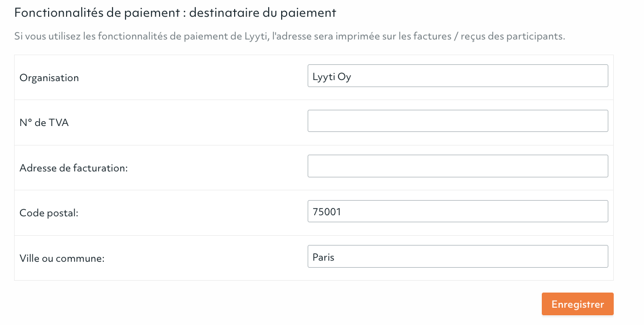
Task: Place the cursor in the "75001" value
Action: coord(327,211)
